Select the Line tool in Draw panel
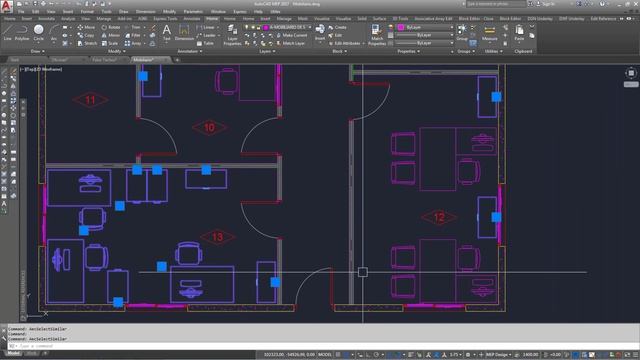The width and height of the screenshot is (640, 360). [x=7, y=32]
